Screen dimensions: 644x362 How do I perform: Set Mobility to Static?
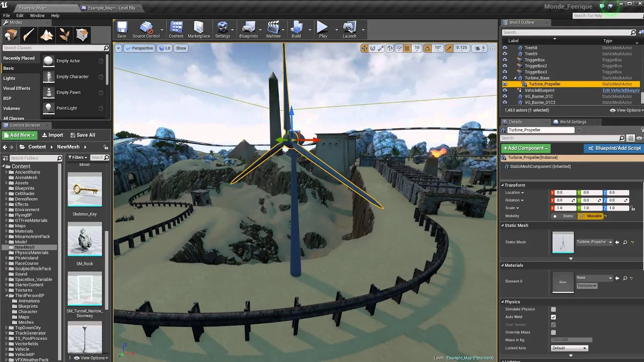point(564,216)
